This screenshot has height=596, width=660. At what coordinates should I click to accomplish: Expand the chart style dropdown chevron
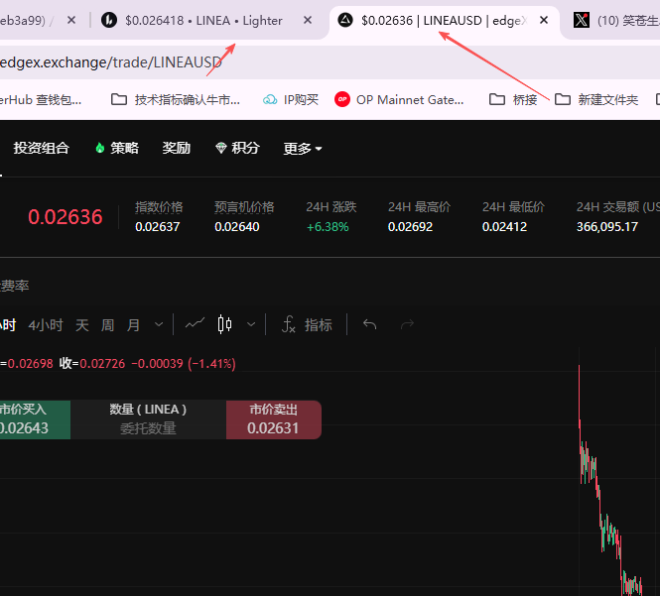click(x=251, y=325)
